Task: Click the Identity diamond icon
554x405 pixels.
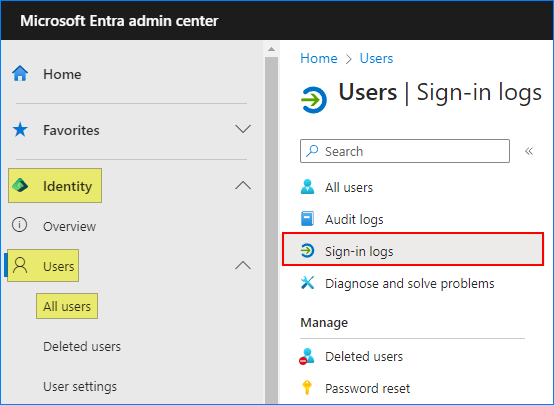Action: coord(20,185)
